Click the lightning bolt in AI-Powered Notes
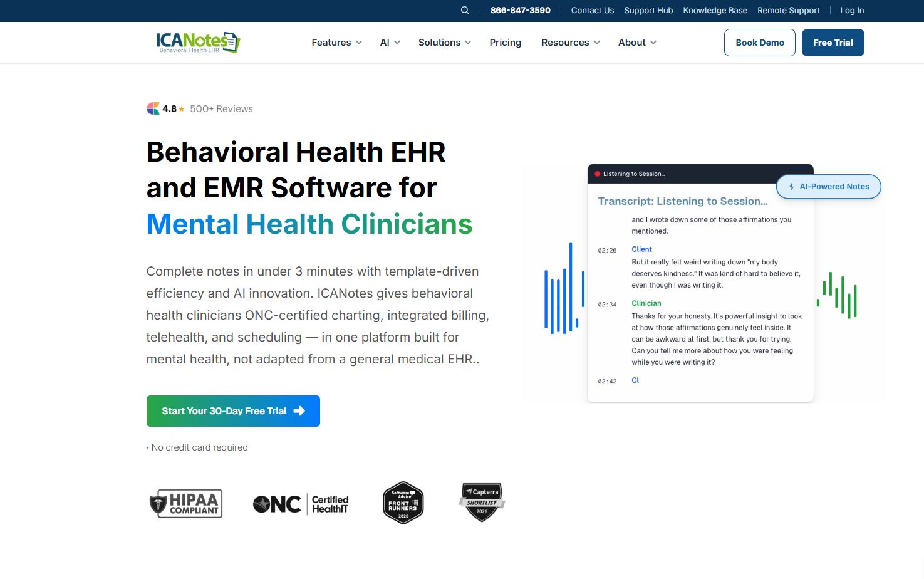The image size is (924, 579). [x=792, y=187]
